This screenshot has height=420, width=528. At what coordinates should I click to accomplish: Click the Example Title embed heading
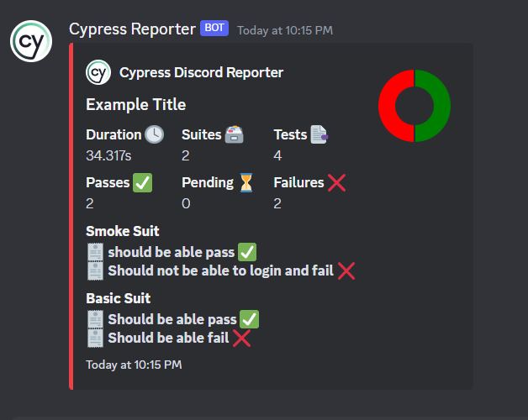pyautogui.click(x=135, y=104)
